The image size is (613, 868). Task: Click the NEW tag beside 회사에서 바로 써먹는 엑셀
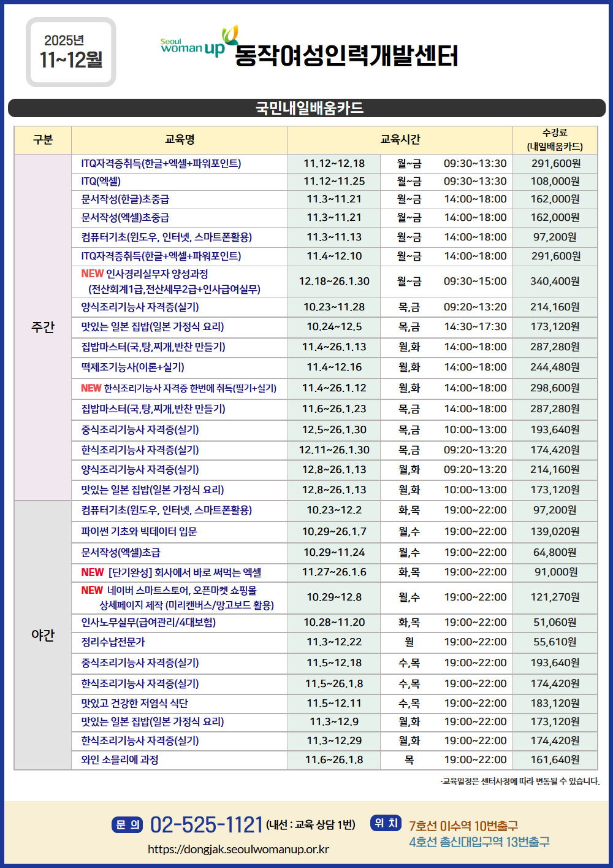(x=92, y=572)
